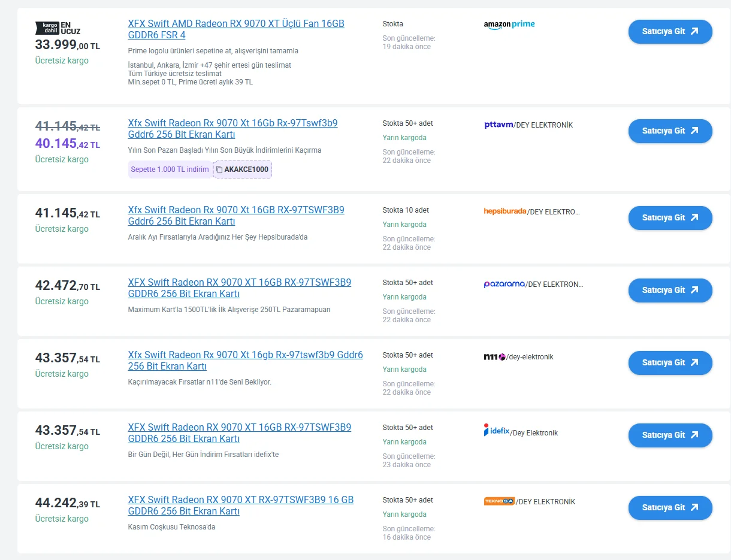This screenshot has width=731, height=560.
Task: Click '/dey-elektronik' next to n11
Action: pos(530,357)
